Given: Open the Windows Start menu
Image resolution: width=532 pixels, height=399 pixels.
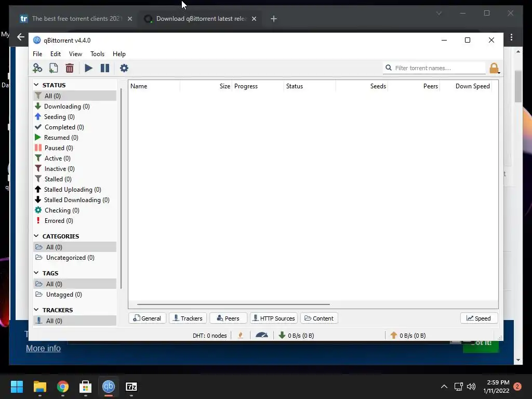Looking at the screenshot, I should coord(17,387).
